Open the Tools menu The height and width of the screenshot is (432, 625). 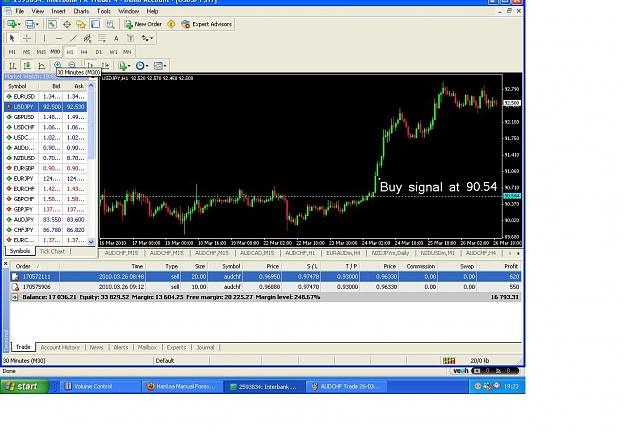tap(104, 11)
